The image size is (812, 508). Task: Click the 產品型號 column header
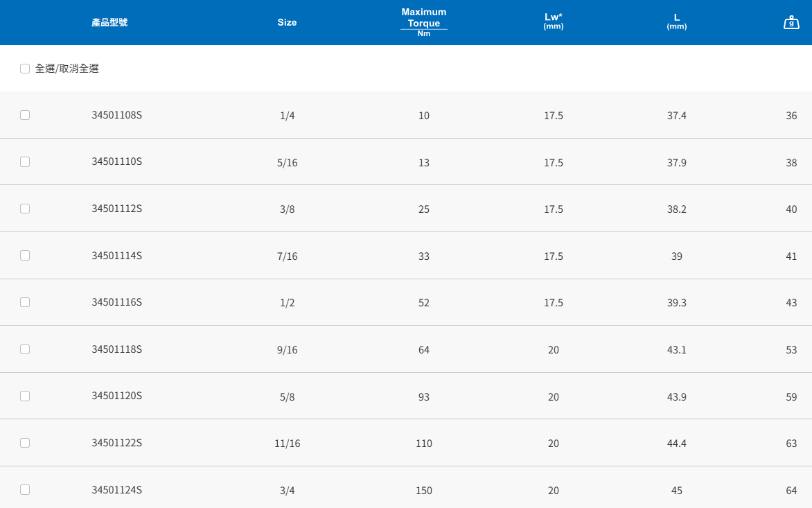pos(109,23)
